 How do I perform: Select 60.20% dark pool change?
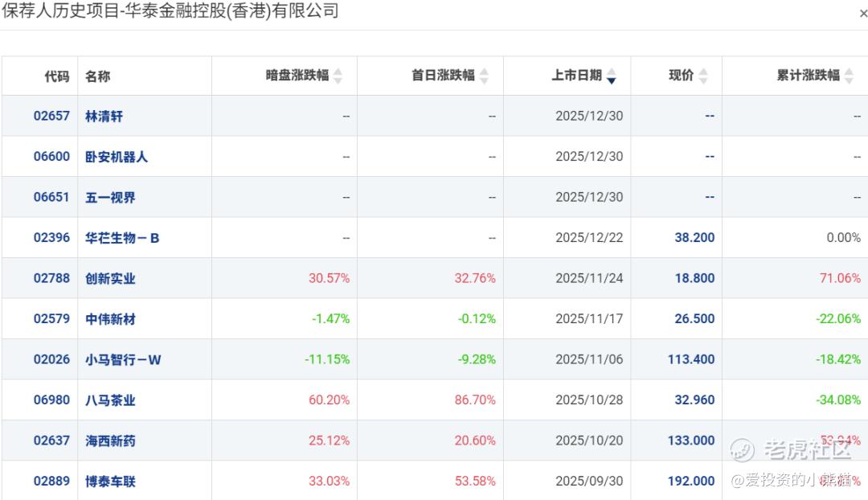[329, 400]
